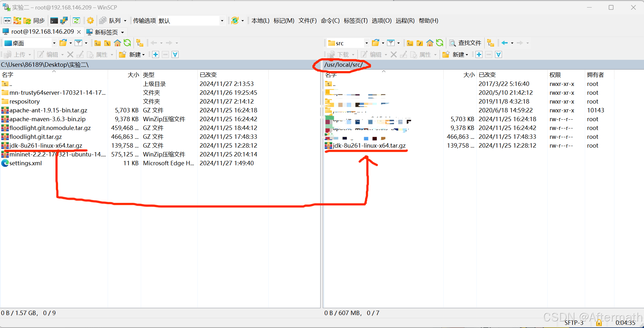Toggle synchronized browsing with the 同步 button
This screenshot has height=328, width=644.
34,21
